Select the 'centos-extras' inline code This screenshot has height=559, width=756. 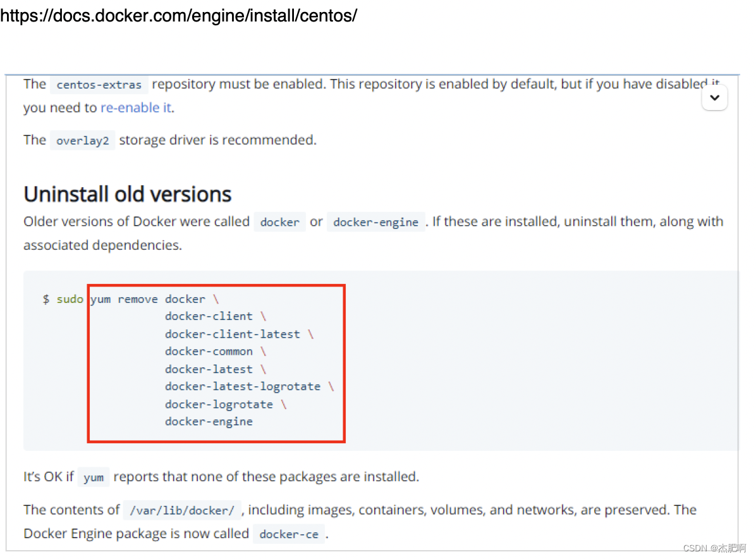[99, 85]
